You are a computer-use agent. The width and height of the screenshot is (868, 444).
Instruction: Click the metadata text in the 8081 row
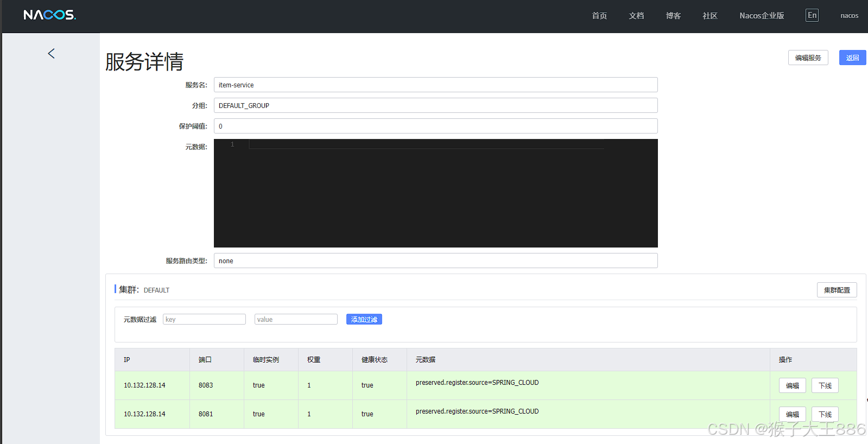477,411
